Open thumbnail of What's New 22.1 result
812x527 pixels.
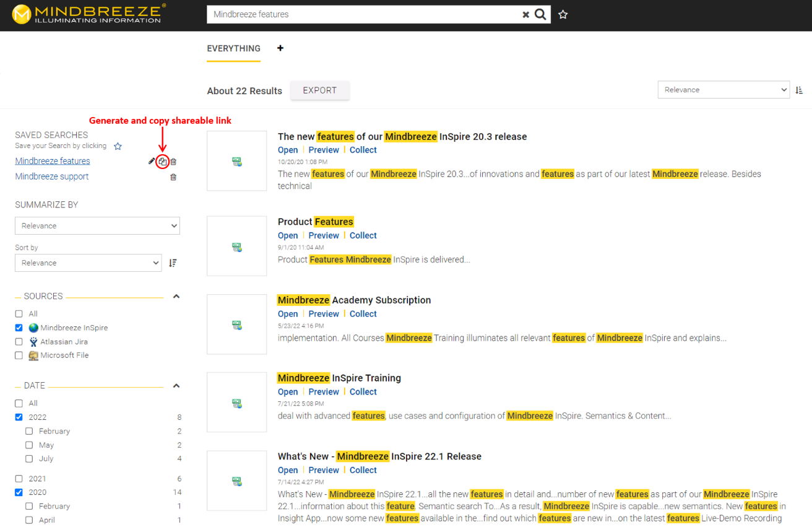[x=236, y=481]
